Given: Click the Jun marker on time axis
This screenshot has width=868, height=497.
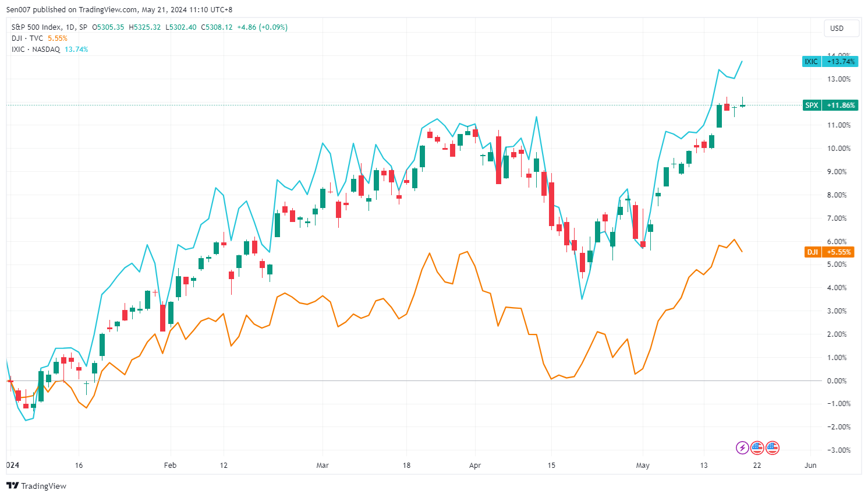Looking at the screenshot, I should tap(810, 466).
